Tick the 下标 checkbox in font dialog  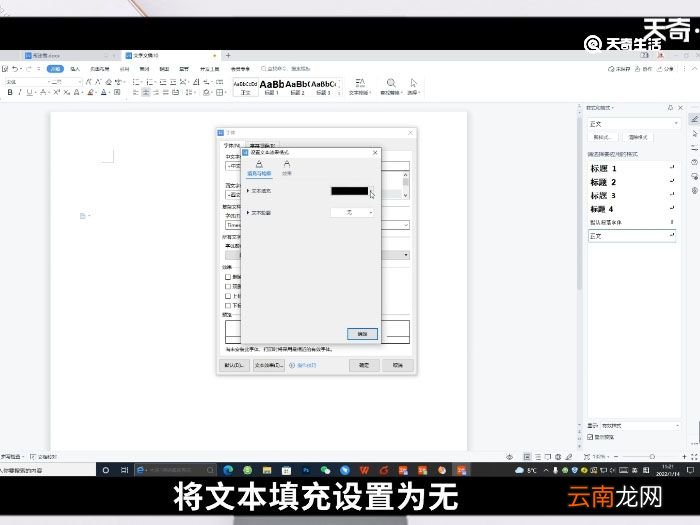(228, 305)
